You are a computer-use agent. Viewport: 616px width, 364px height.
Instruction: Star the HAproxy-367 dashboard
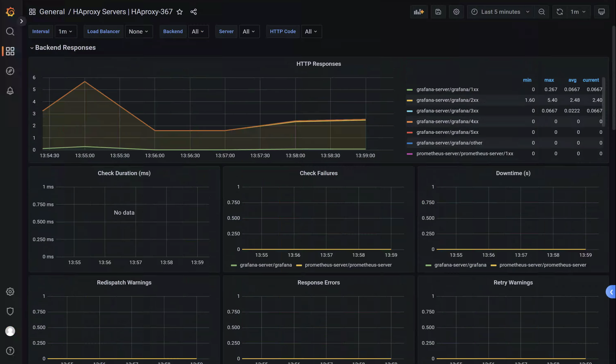pos(180,11)
